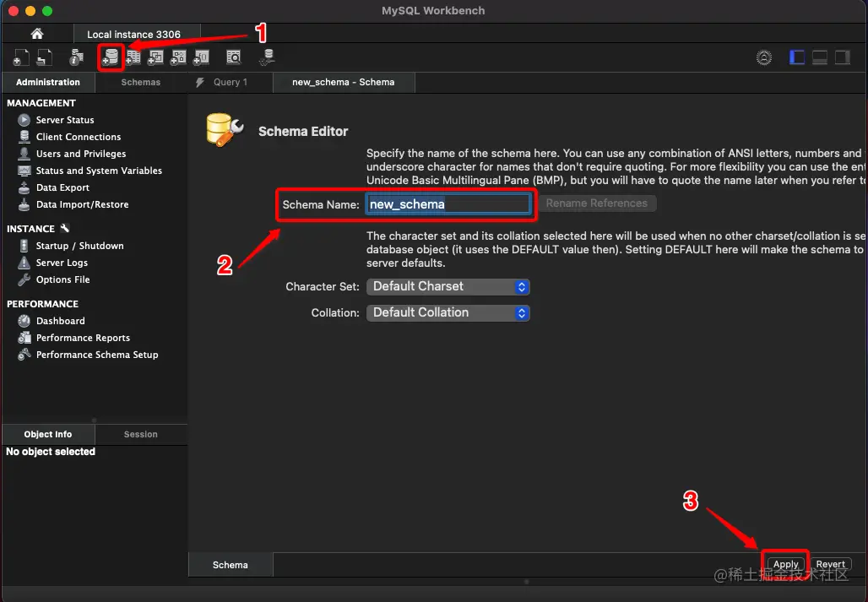Click the Server Status icon in sidebar

point(24,120)
